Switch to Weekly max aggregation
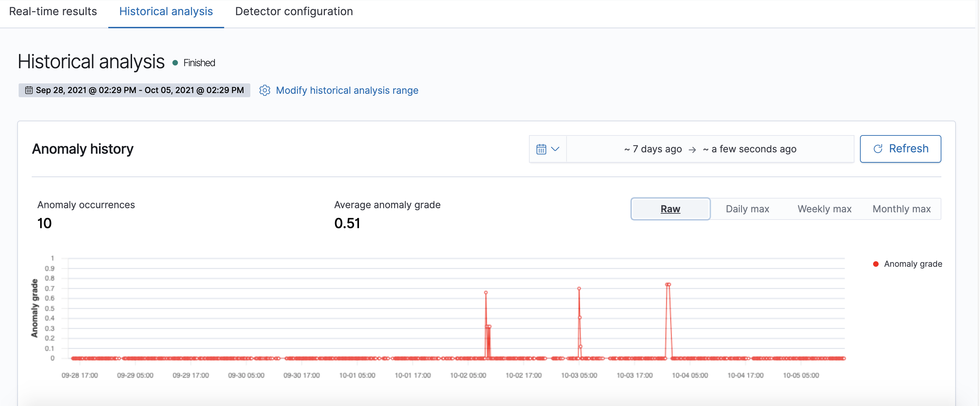Viewport: 980px width, 406px height. point(824,209)
